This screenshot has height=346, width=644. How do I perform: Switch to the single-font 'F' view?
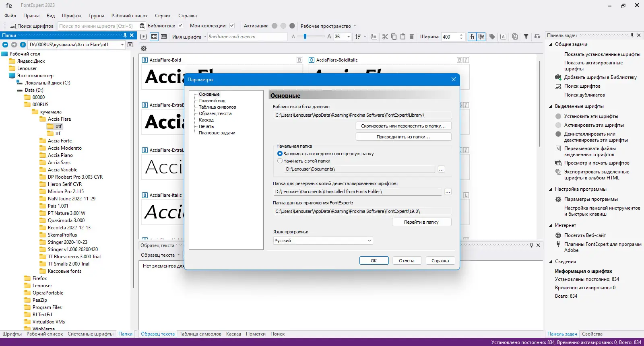(144, 37)
